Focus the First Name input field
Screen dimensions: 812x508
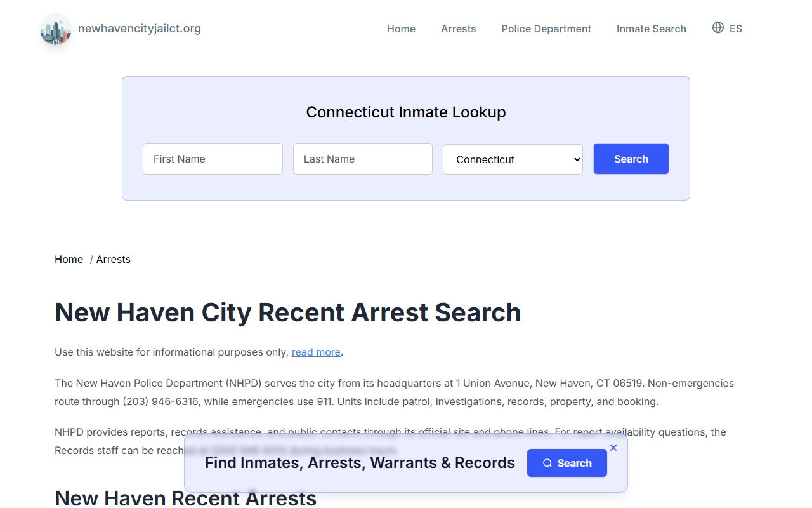point(213,159)
